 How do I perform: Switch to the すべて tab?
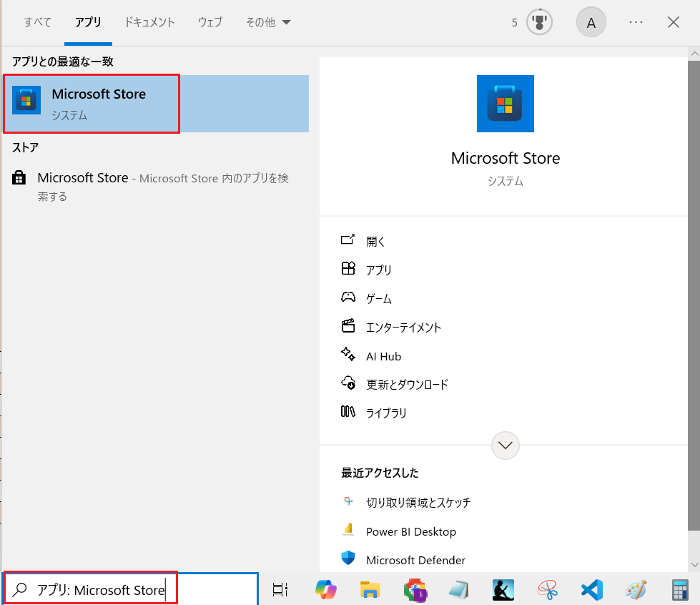click(x=38, y=22)
